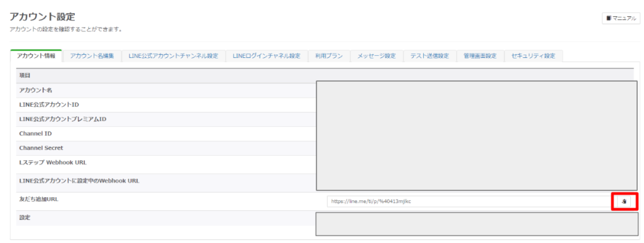Open the LINE公式アカウントチャンネル設定 tab
644x243 pixels.
tap(174, 56)
